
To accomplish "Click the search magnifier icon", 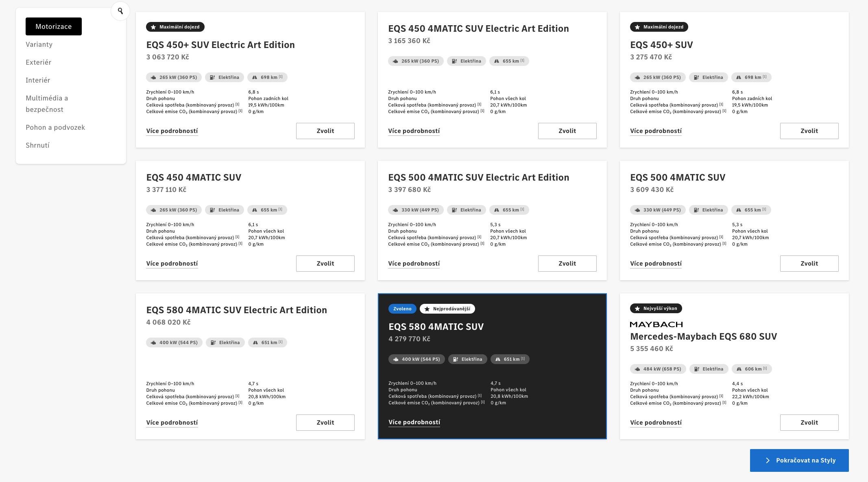I will click(120, 11).
